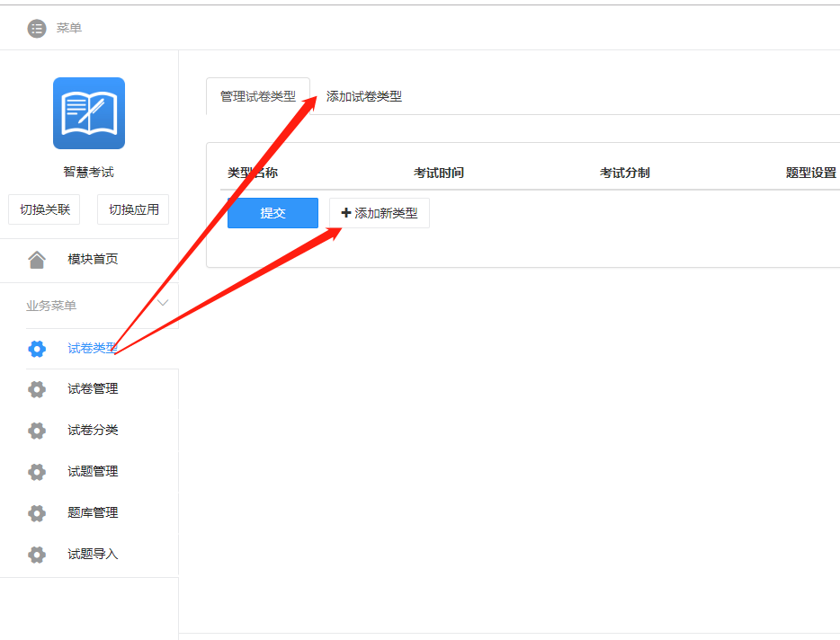
Task: Click the gear icon beside 题库管理
Action: 37,513
